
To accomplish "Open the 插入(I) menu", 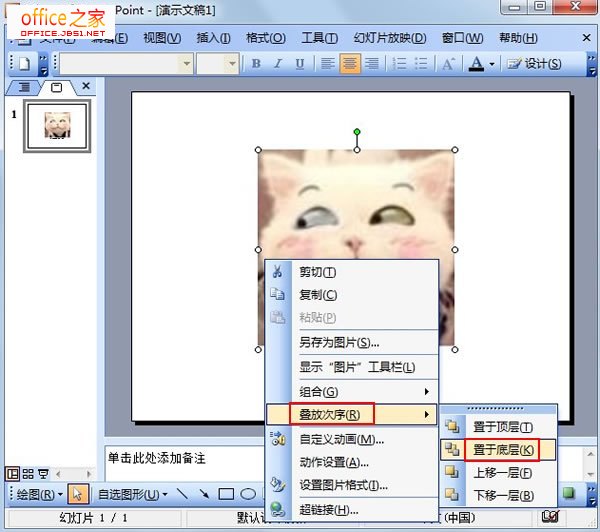I will click(x=213, y=38).
